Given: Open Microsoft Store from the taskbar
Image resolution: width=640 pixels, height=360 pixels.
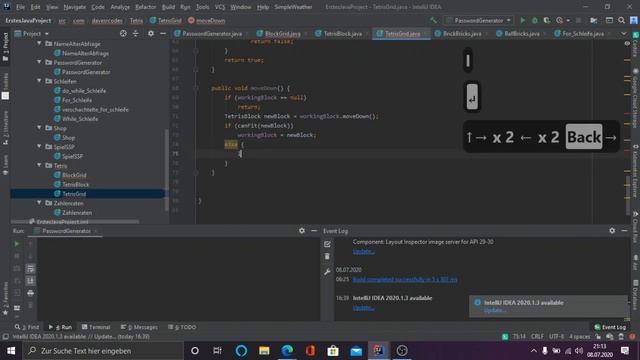Looking at the screenshot, I should coord(333,351).
